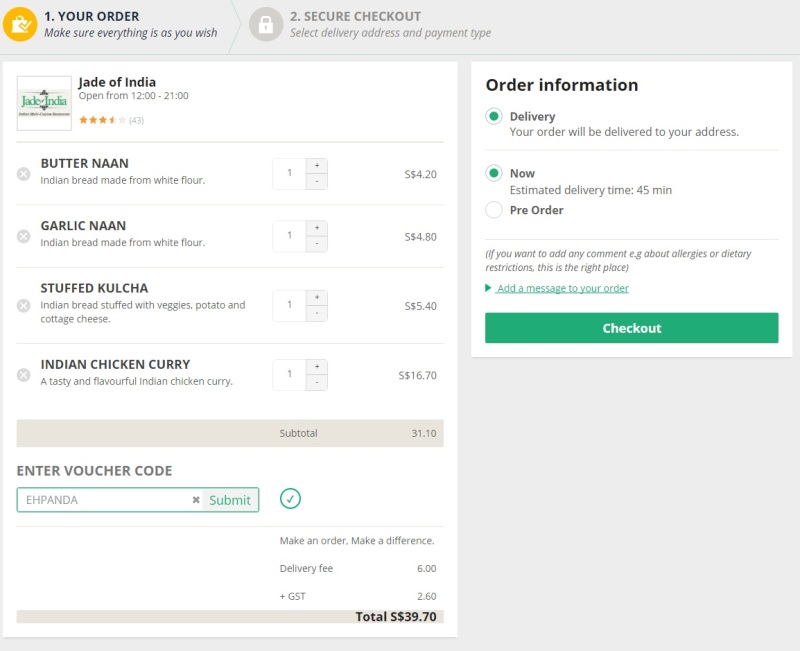Select the Delivery option
The width and height of the screenshot is (800, 651).
(x=495, y=116)
